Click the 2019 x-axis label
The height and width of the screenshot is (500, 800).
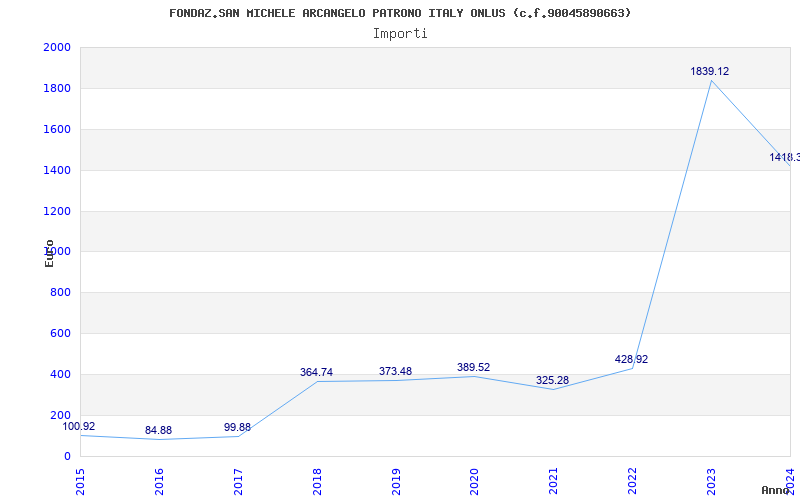(x=395, y=481)
